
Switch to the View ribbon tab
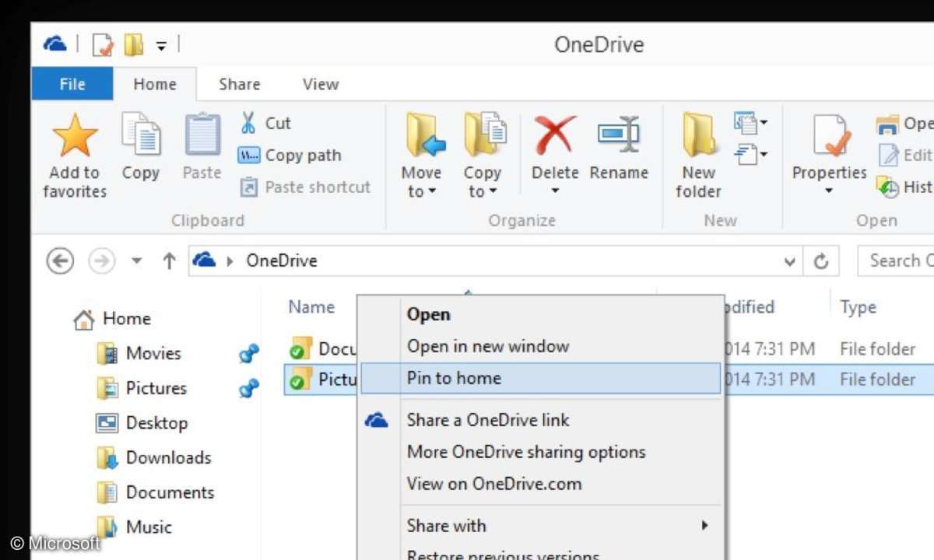320,84
